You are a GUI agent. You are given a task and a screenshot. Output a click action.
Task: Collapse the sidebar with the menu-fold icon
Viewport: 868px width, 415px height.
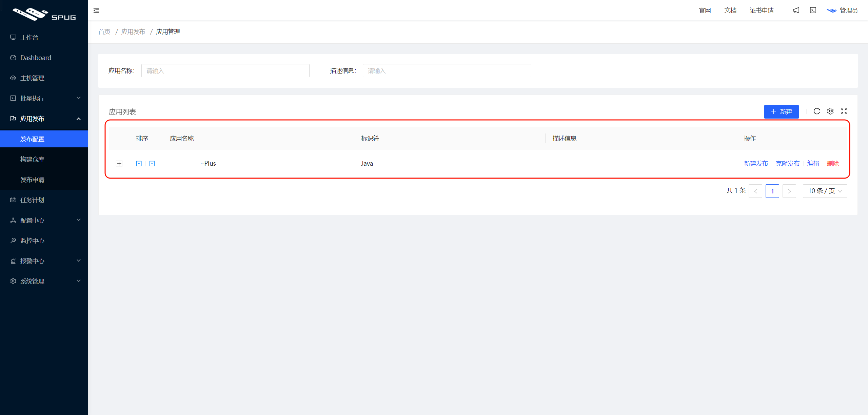[x=96, y=11]
